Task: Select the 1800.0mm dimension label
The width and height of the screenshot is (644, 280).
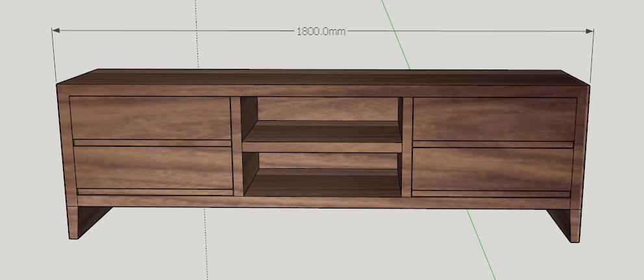Action: tap(321, 31)
